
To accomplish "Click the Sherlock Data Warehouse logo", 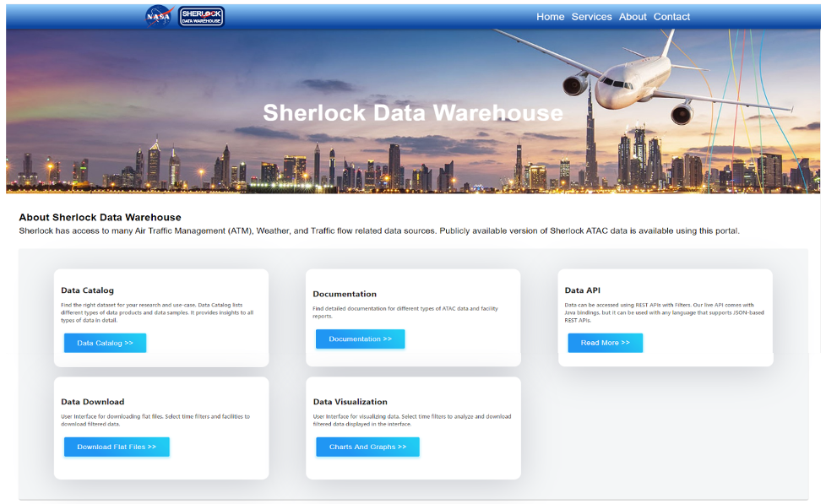I will [202, 16].
